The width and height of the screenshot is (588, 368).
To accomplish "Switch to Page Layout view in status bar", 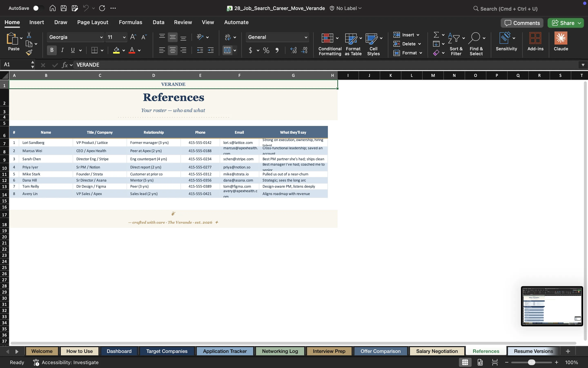I will (480, 362).
